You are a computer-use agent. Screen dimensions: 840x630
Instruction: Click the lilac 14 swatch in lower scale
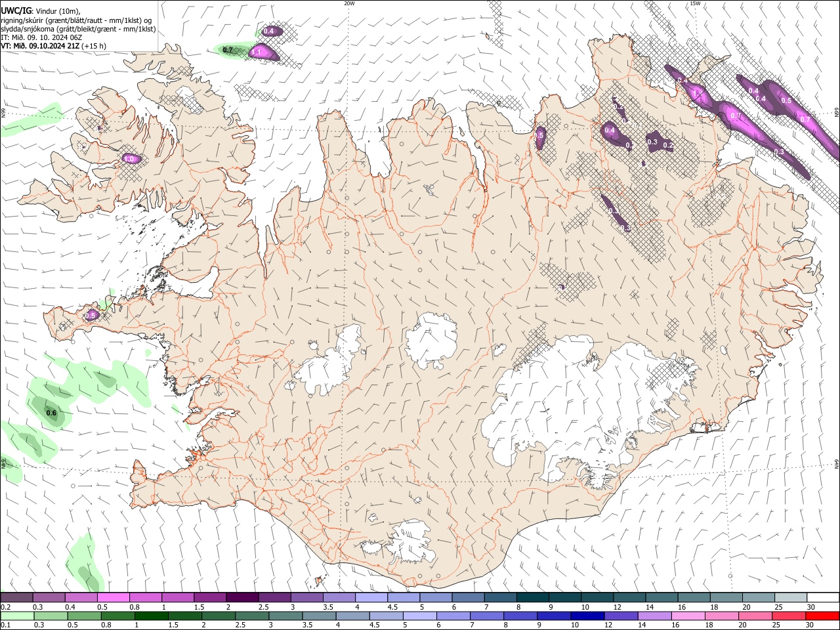click(655, 616)
